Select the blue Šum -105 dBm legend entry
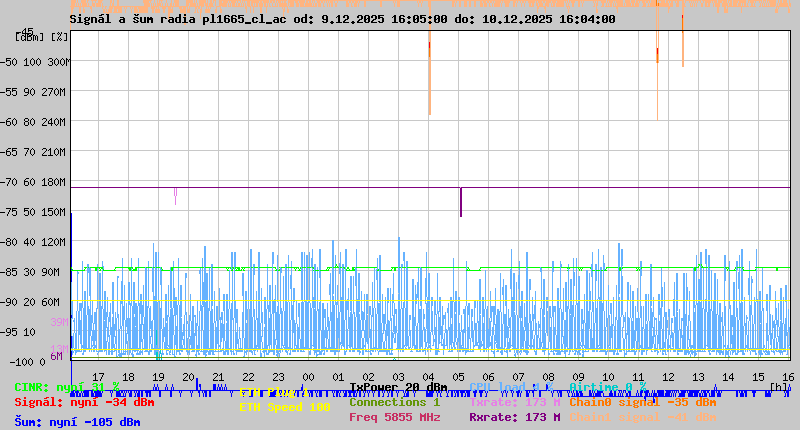 click(77, 422)
